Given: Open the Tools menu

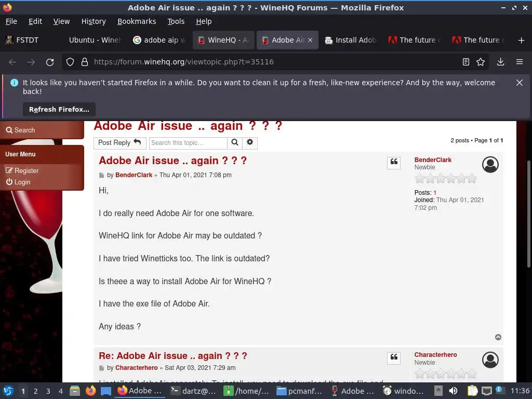Looking at the screenshot, I should [x=176, y=21].
